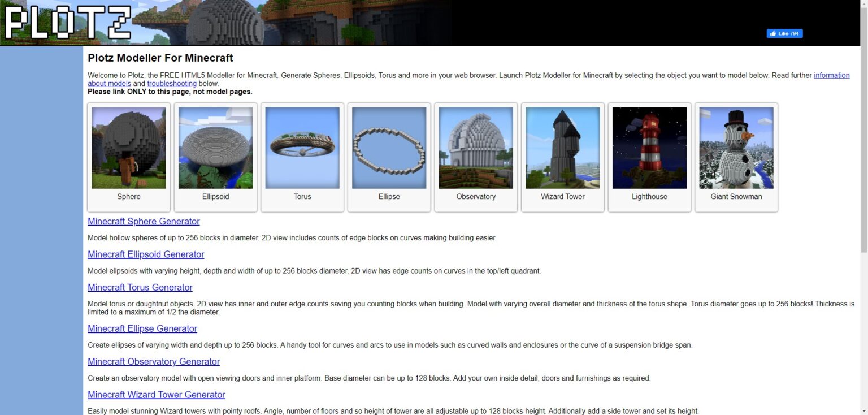
Task: Jump to the troubleshooting link
Action: pos(172,84)
